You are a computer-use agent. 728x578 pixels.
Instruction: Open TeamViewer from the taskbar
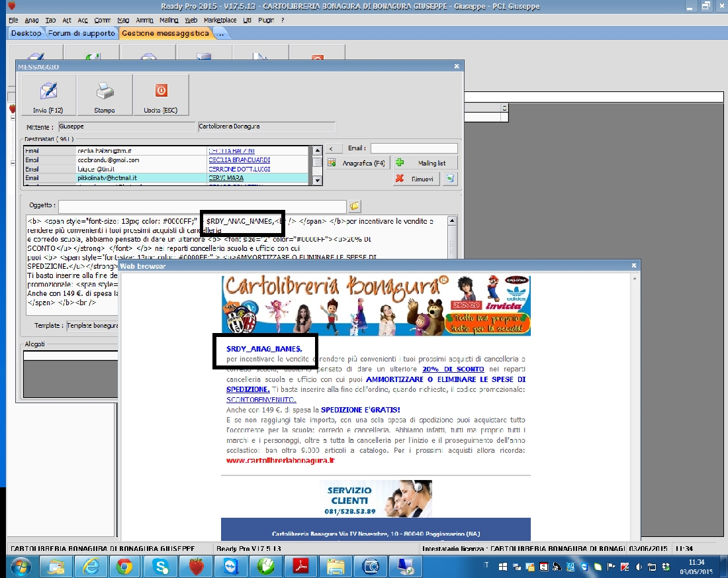point(231,566)
